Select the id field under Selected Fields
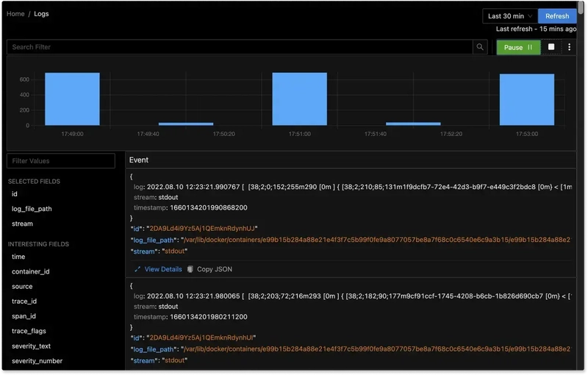The width and height of the screenshot is (588, 375). [15, 194]
